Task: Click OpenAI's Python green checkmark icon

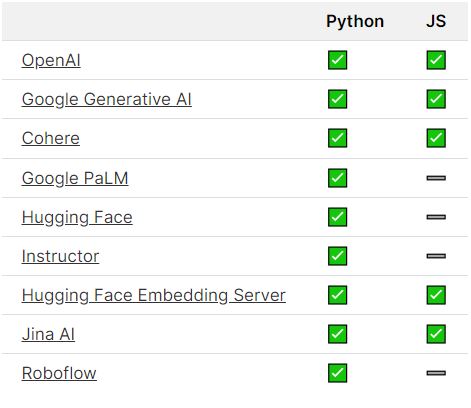Action: click(x=337, y=60)
